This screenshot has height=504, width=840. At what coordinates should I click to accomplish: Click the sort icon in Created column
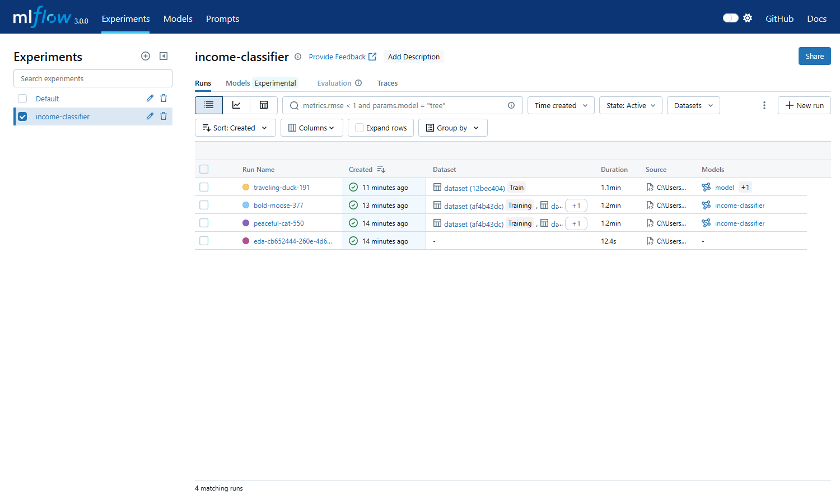[381, 169]
